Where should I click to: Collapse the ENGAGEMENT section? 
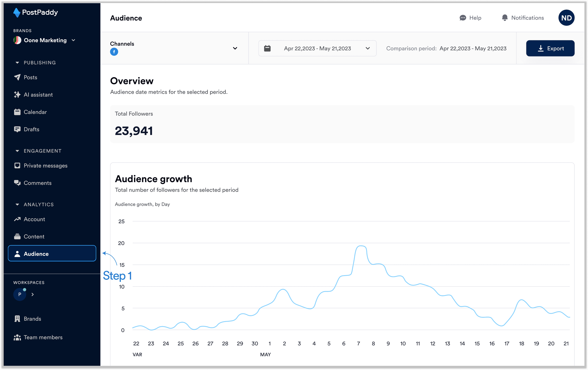click(17, 151)
